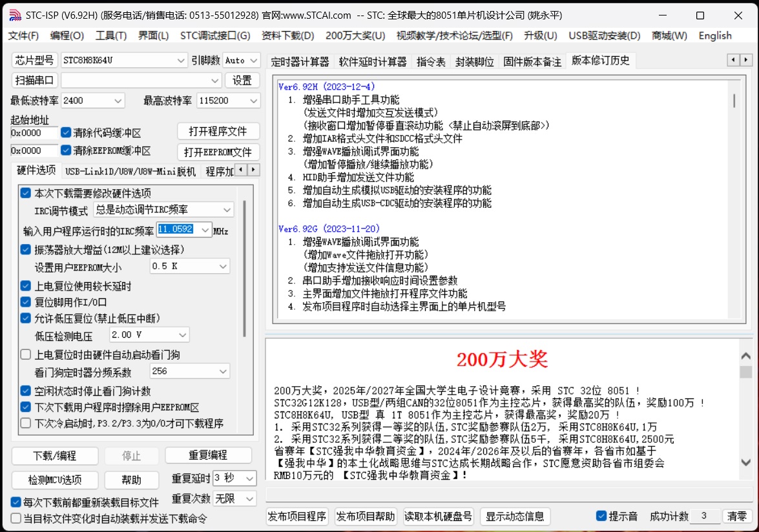The image size is (759, 532).
Task: Click the 重复编程 button
Action: [x=208, y=455]
